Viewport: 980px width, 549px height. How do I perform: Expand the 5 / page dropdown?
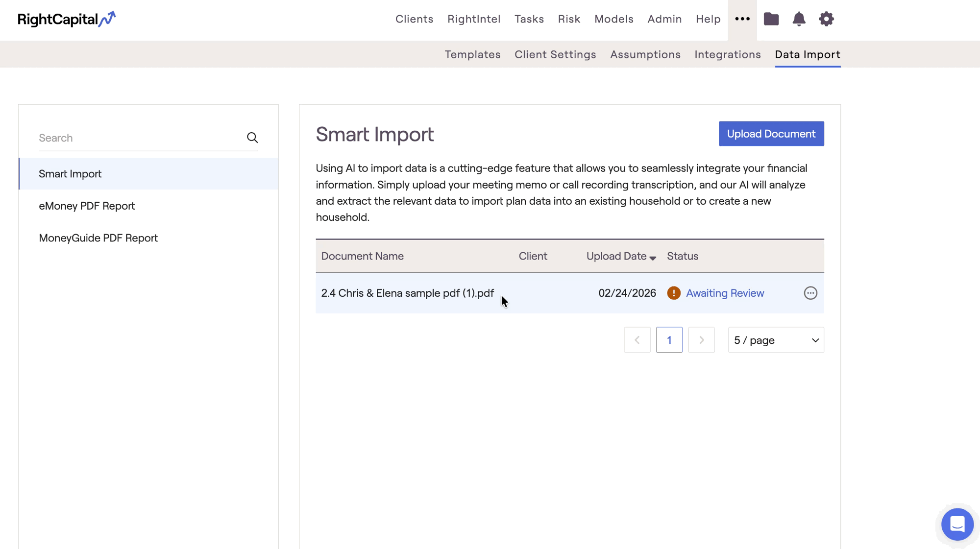coord(776,340)
